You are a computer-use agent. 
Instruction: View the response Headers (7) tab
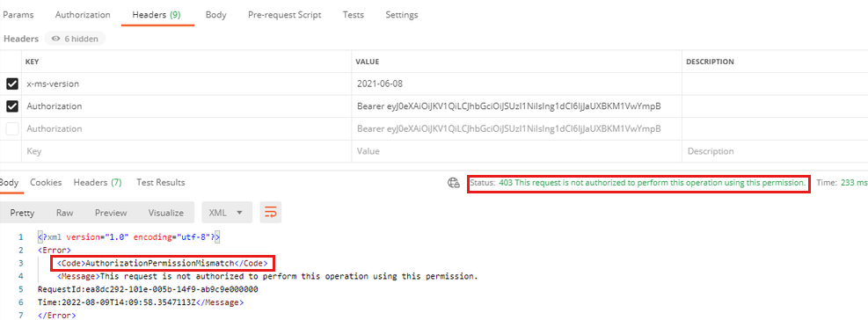(x=98, y=182)
